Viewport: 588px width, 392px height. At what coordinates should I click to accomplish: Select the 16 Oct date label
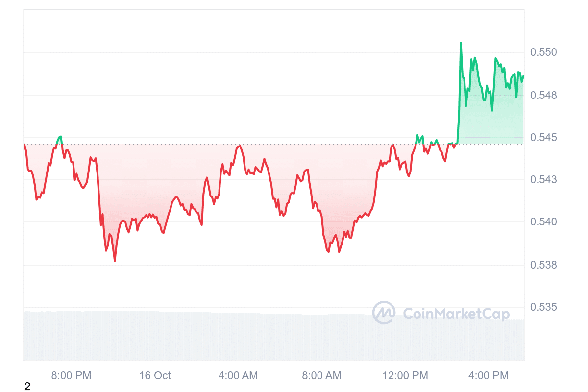[155, 376]
